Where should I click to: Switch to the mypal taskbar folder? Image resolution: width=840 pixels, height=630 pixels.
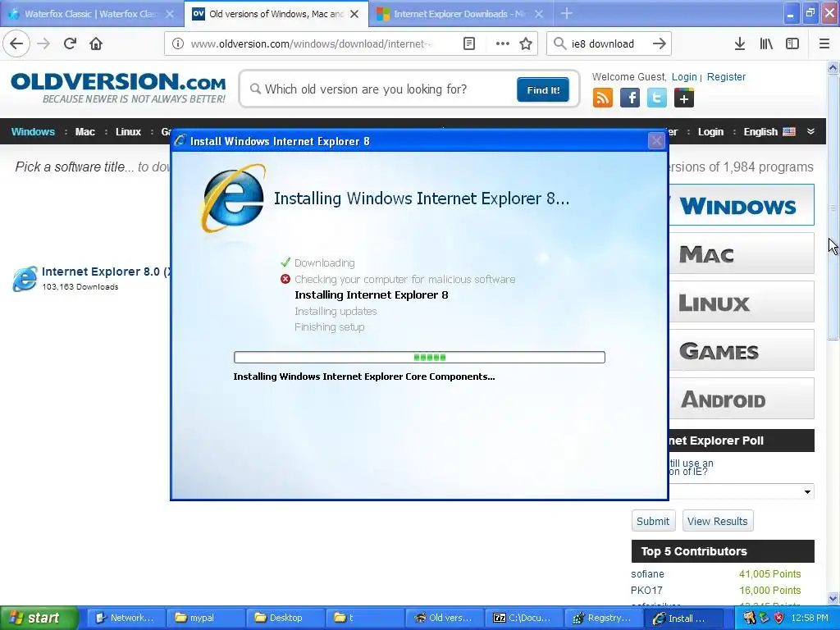[205, 618]
